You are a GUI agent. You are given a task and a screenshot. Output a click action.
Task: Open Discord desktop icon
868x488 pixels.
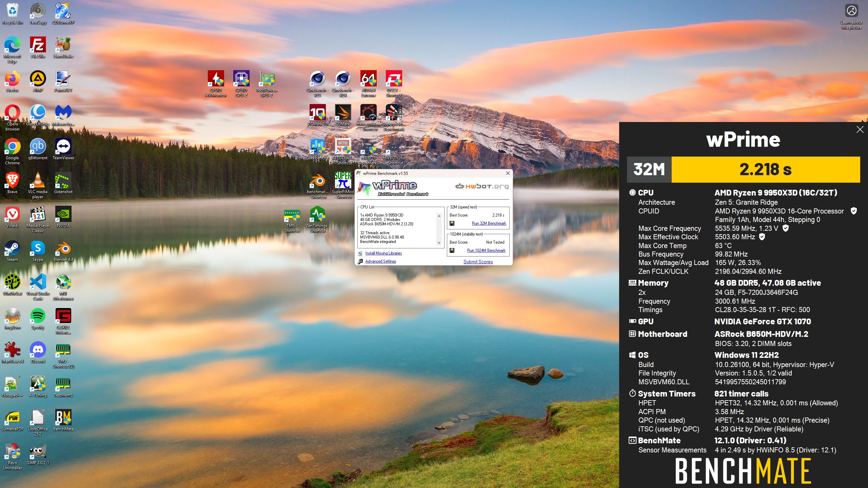tap(38, 352)
